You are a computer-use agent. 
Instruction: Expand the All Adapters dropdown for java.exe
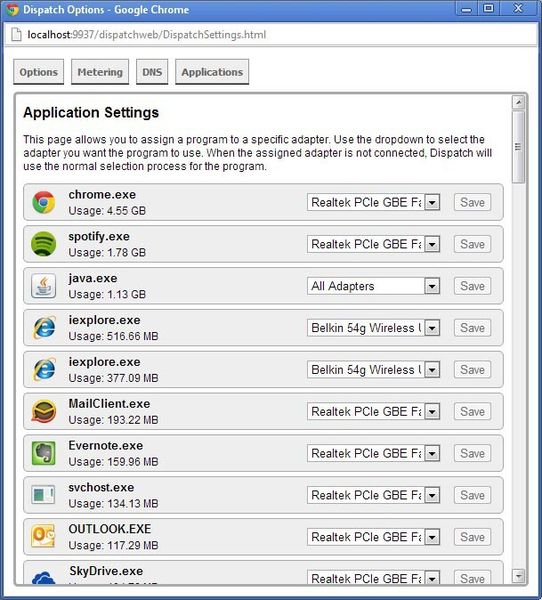click(373, 286)
